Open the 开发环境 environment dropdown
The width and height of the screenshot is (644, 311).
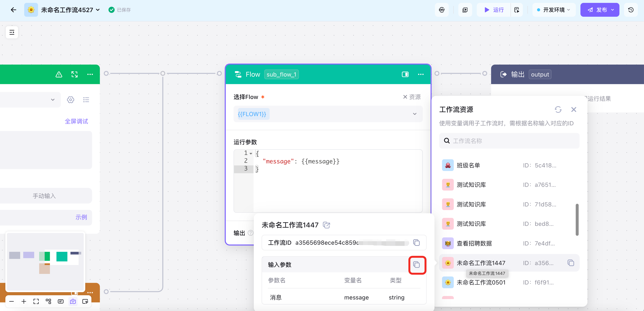[x=554, y=10]
